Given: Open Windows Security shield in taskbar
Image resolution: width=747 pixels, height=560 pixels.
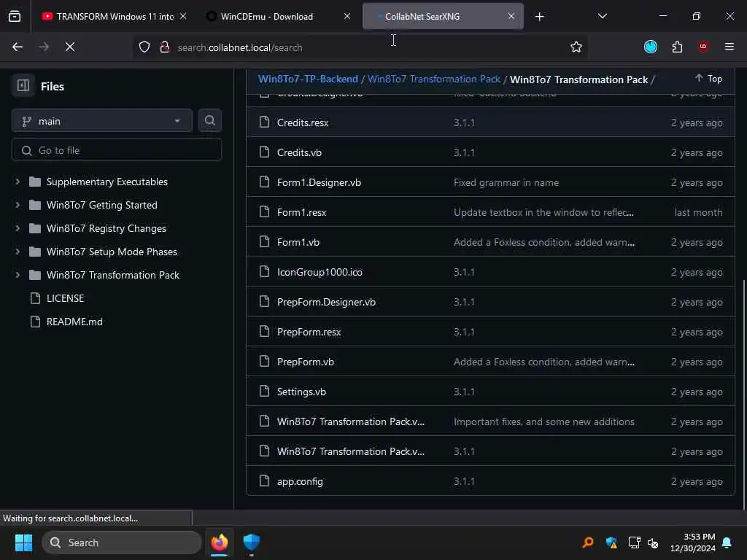Looking at the screenshot, I should click(251, 542).
